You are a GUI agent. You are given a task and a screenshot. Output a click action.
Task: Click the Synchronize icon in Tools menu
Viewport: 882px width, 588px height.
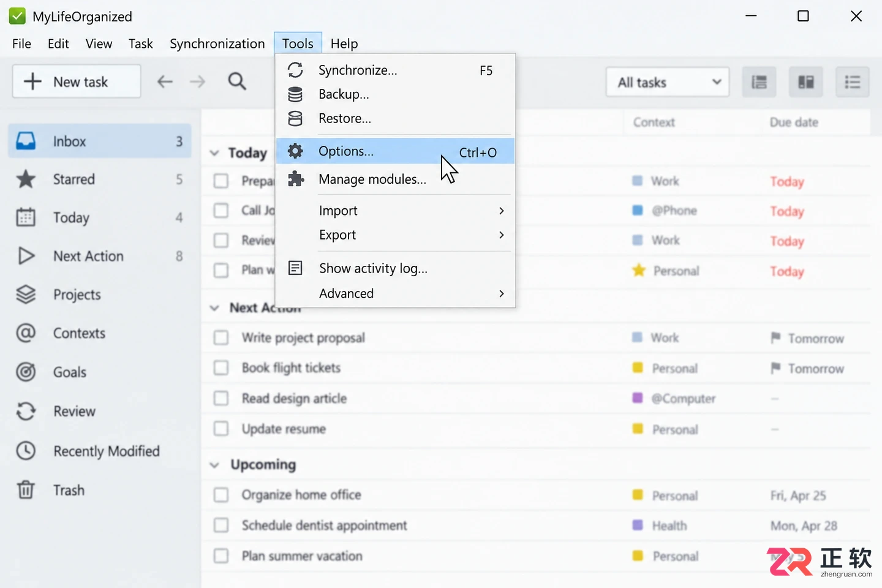pos(295,70)
